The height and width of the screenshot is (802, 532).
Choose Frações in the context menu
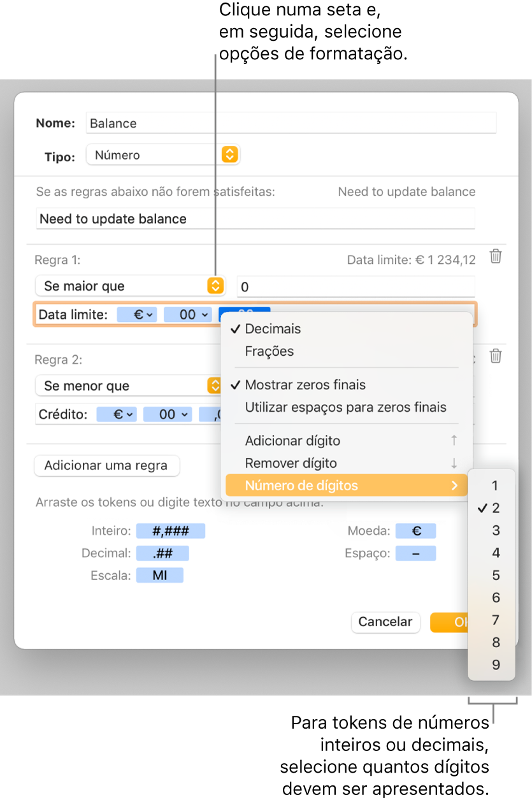point(347,351)
